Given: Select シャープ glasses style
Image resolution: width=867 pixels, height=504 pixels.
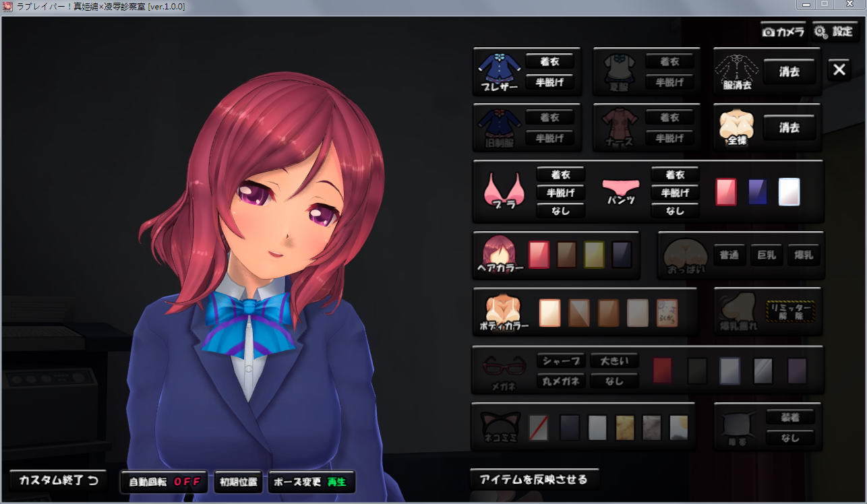Looking at the screenshot, I should click(562, 360).
